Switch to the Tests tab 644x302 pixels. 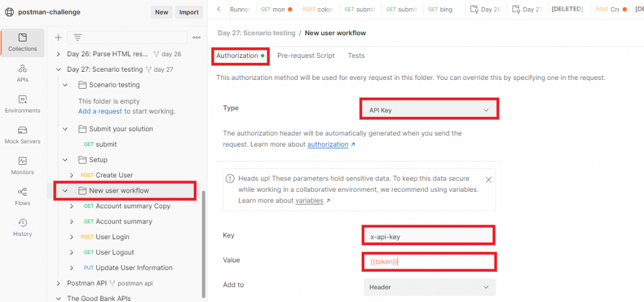pyautogui.click(x=356, y=55)
